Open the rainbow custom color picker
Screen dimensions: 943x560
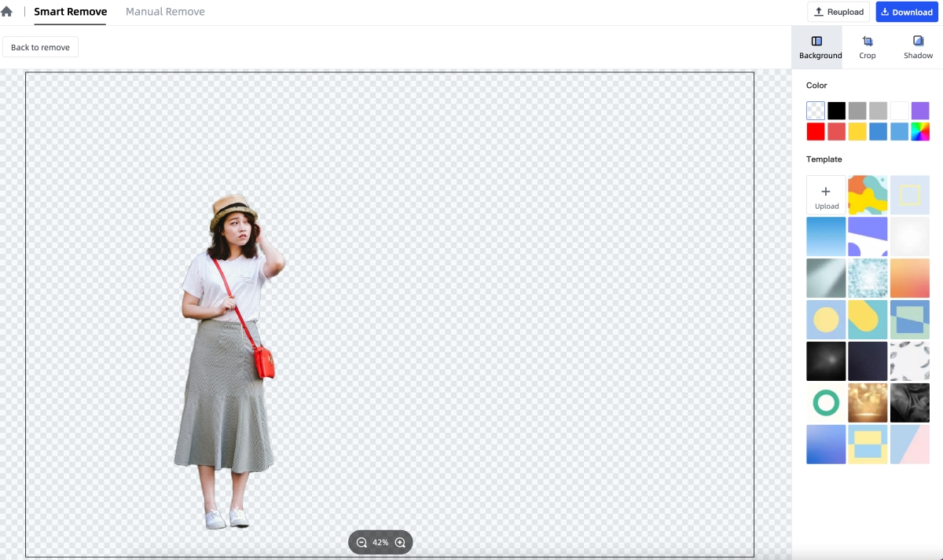pyautogui.click(x=920, y=132)
